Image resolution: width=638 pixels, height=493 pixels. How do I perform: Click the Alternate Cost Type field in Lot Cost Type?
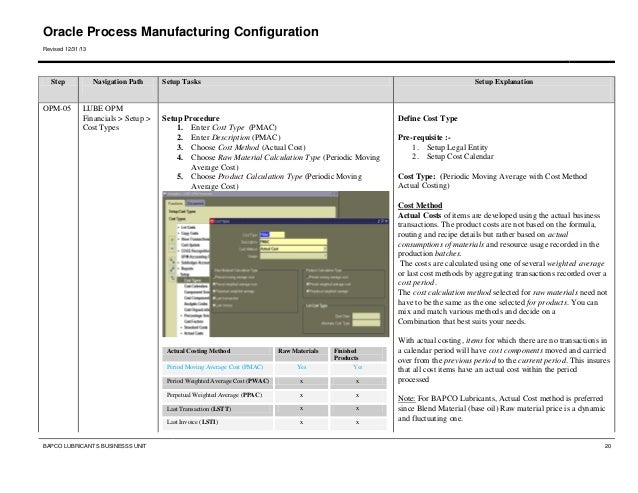[366, 323]
